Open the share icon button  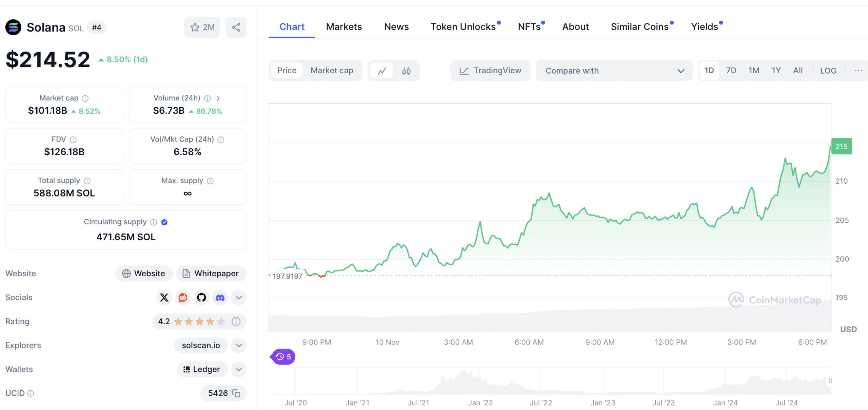coord(236,27)
